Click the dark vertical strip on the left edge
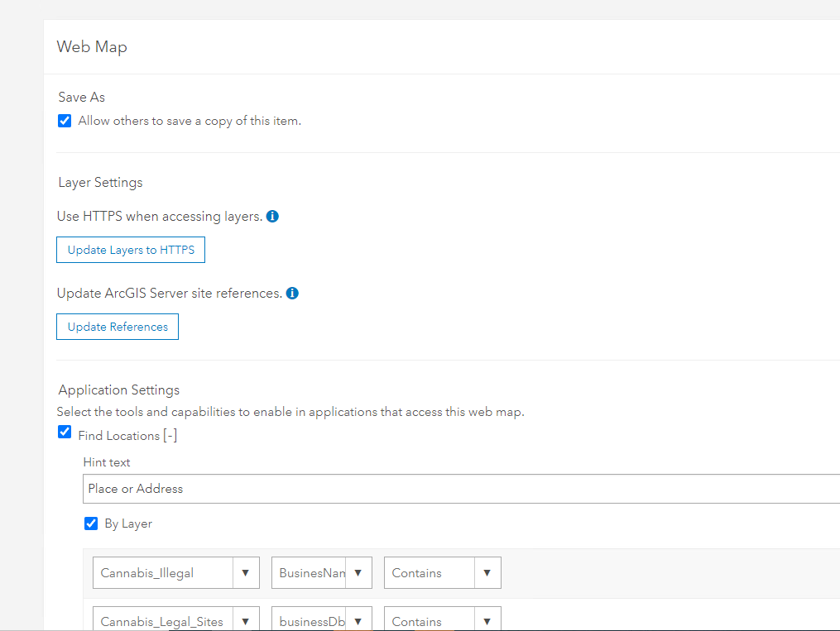 21,314
